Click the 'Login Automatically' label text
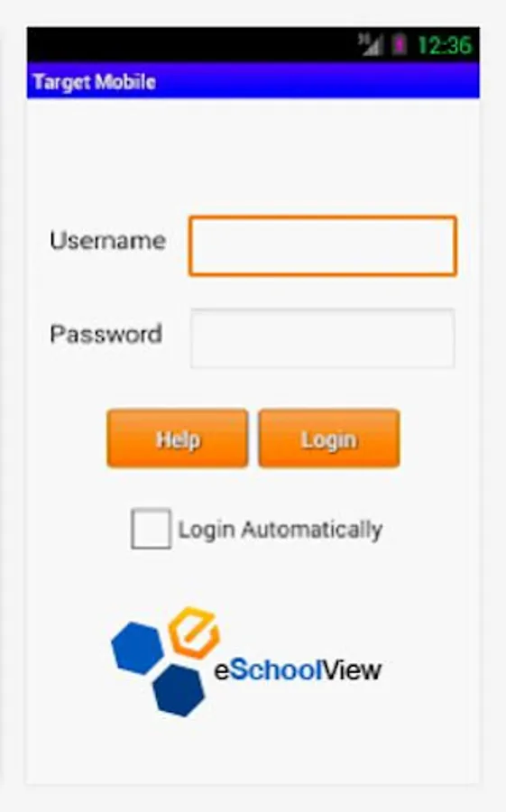Screen dimensions: 506x812 click(x=281, y=530)
